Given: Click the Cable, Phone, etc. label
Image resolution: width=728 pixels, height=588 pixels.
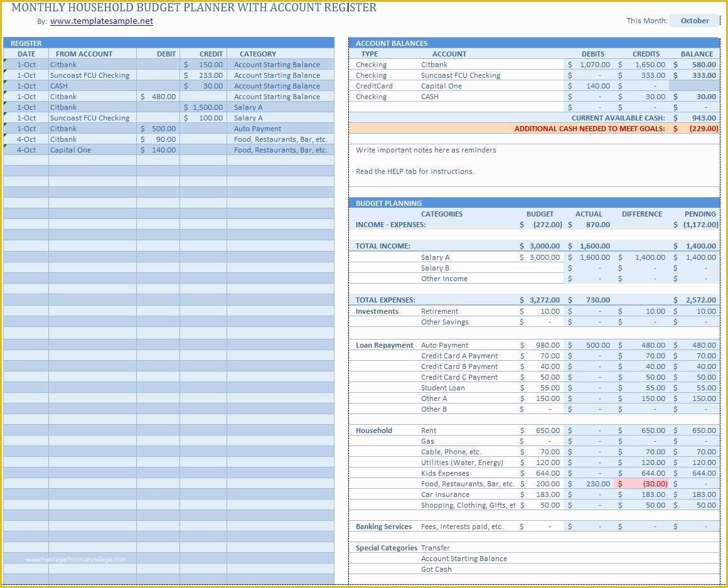Looking at the screenshot, I should click(x=451, y=452).
